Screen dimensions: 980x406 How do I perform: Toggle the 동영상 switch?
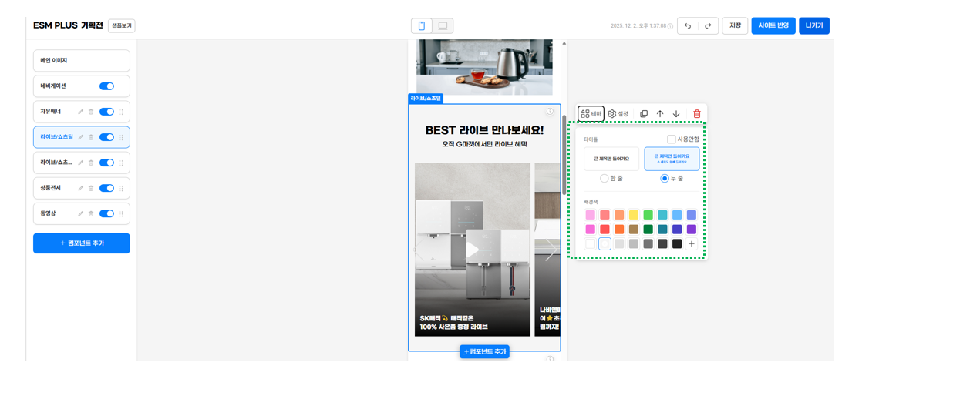[106, 213]
